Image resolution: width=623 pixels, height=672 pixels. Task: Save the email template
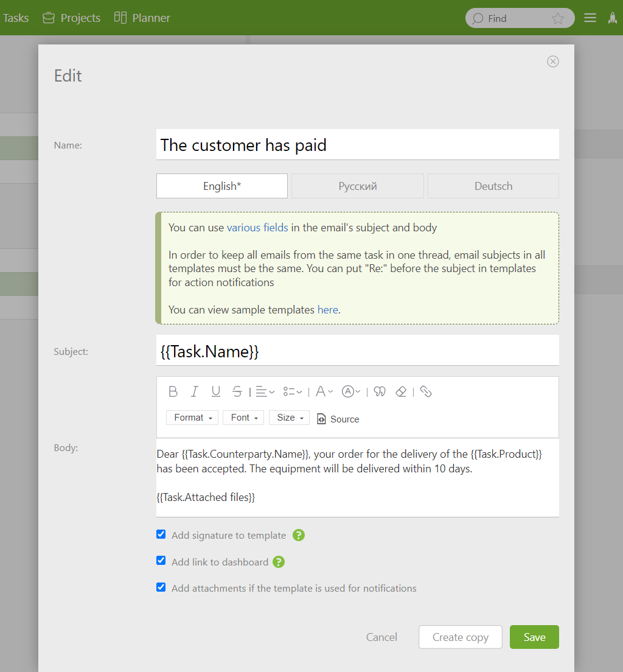pyautogui.click(x=534, y=637)
